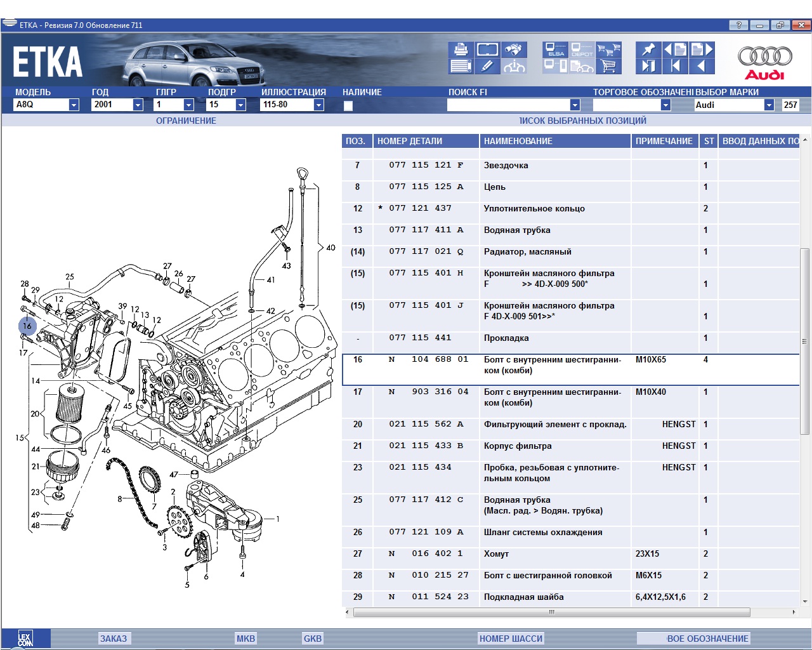812x650 pixels.
Task: Click the vertical scrollbar thumb of the parts list
Action: tap(805, 341)
